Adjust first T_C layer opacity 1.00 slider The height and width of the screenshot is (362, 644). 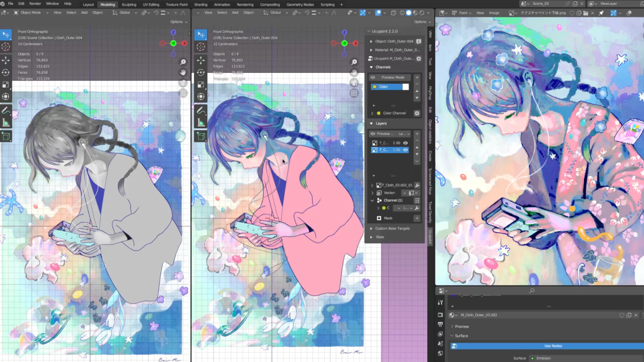[x=396, y=143]
